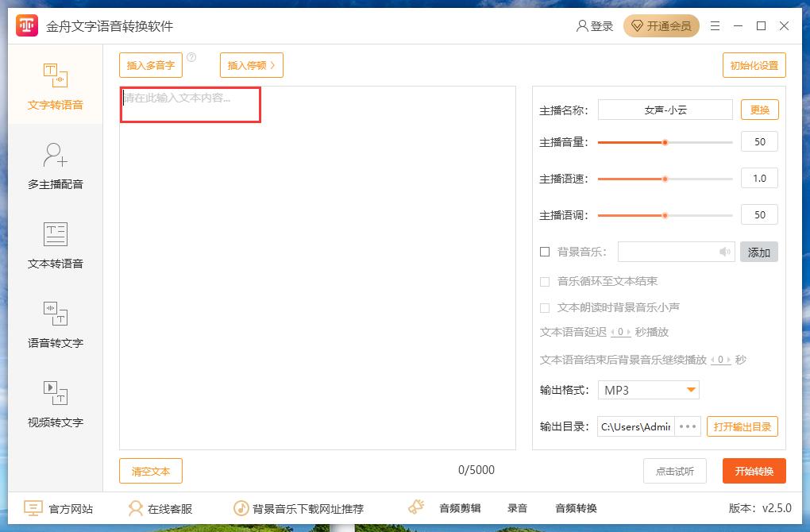The width and height of the screenshot is (810, 532).
Task: Increase the 文本语音延迟 seconds right arrow
Action: (628, 332)
